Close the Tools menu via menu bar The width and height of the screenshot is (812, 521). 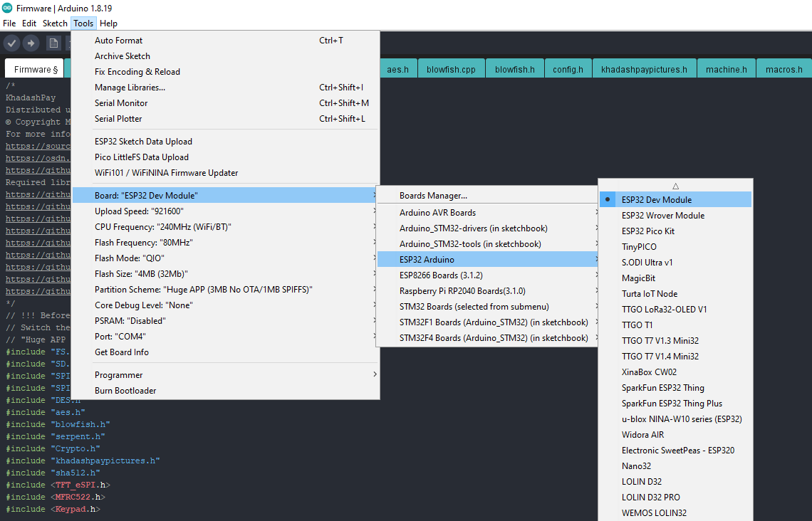83,23
